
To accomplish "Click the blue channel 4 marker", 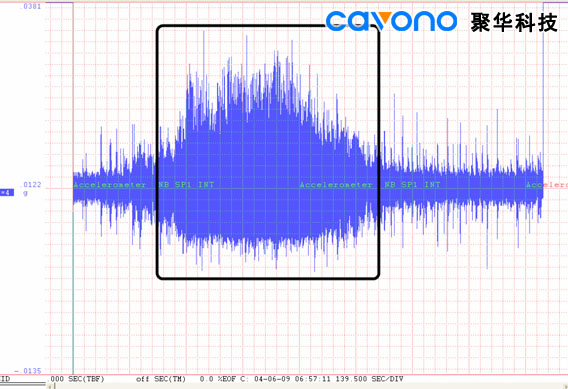I will (7, 193).
